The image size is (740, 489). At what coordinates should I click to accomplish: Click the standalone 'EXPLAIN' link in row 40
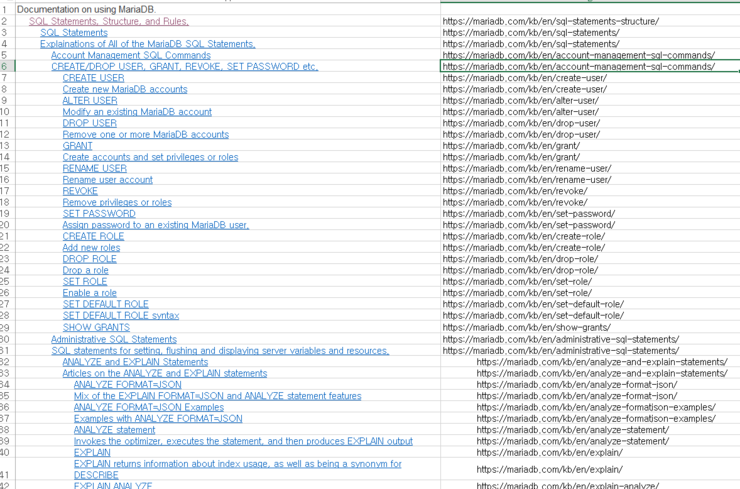92,453
